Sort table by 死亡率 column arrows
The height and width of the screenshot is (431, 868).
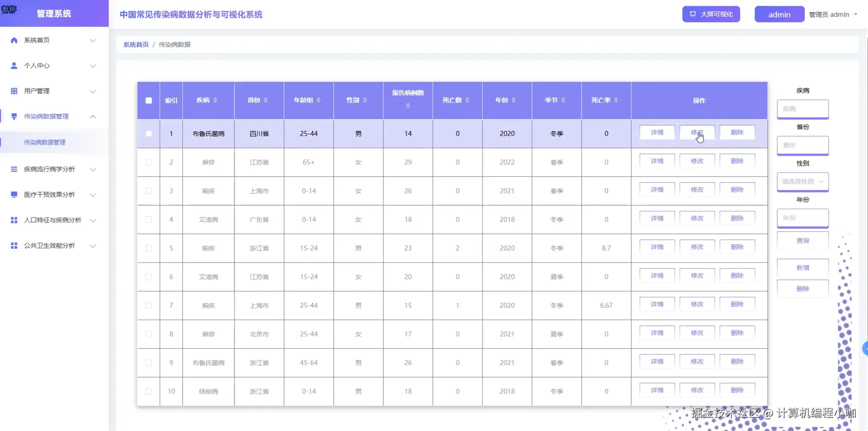click(x=616, y=100)
